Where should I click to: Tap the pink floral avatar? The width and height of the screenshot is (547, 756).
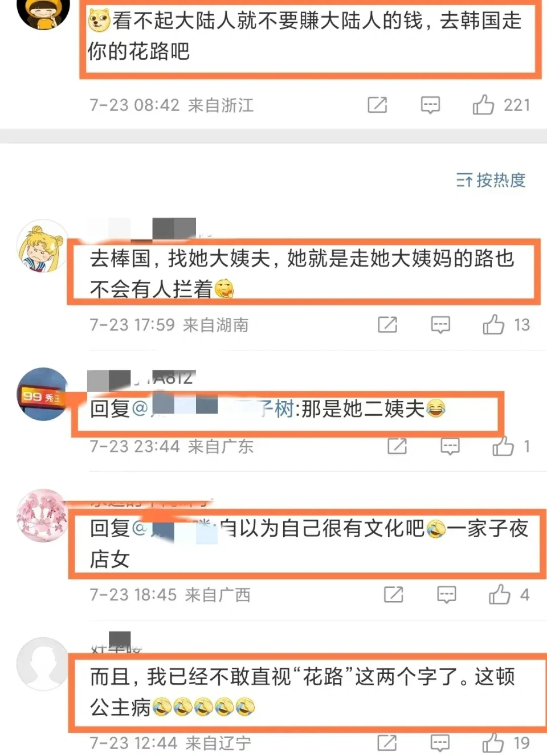coord(43,516)
